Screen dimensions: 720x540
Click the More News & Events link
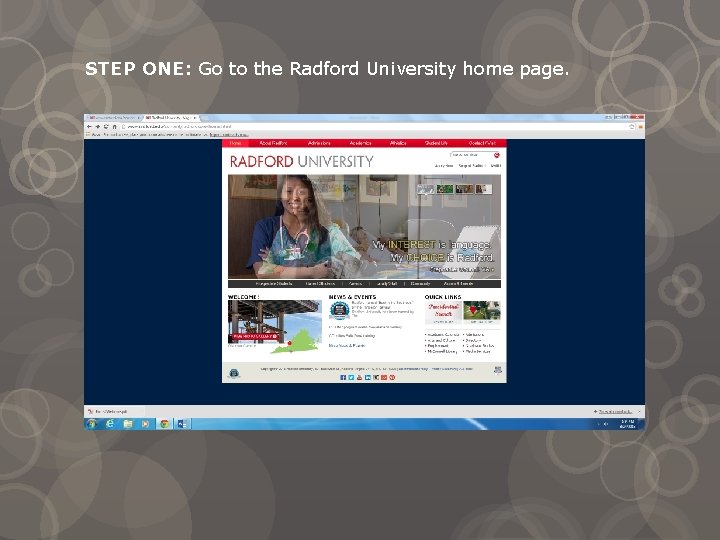tap(347, 346)
